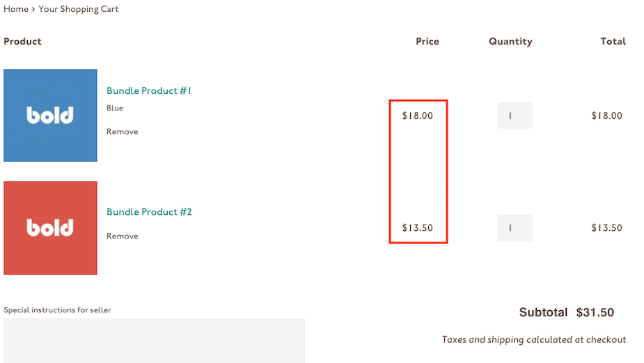
Task: Open the Home breadcrumb link
Action: click(x=16, y=9)
